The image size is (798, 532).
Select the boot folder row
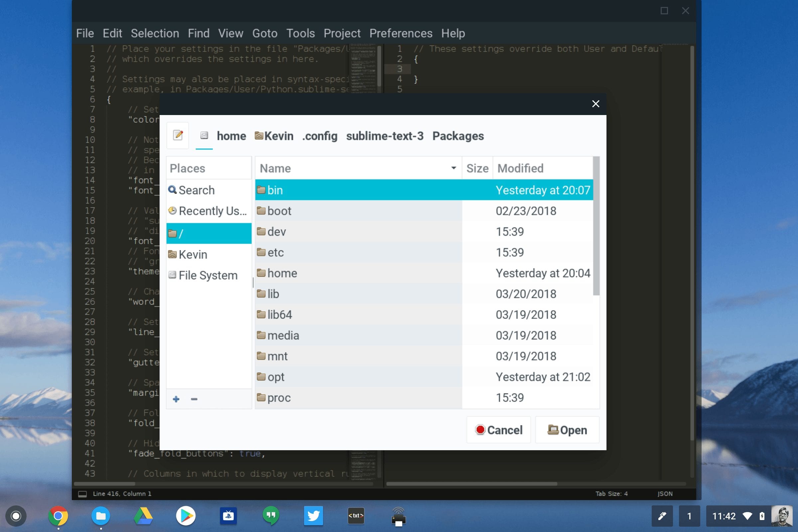(424, 211)
